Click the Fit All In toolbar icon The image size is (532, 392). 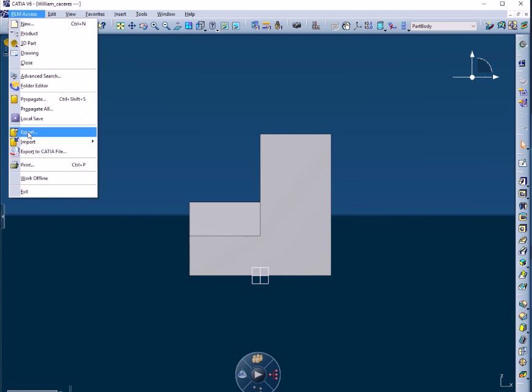point(120,26)
